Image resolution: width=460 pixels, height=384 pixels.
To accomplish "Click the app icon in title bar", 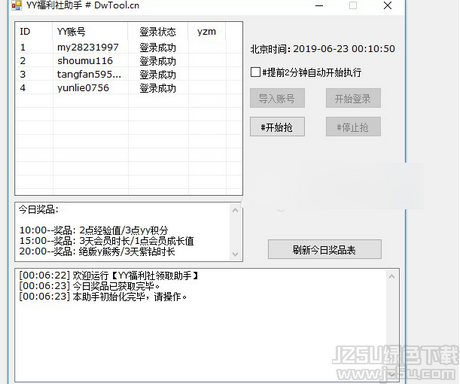I will pyautogui.click(x=16, y=6).
